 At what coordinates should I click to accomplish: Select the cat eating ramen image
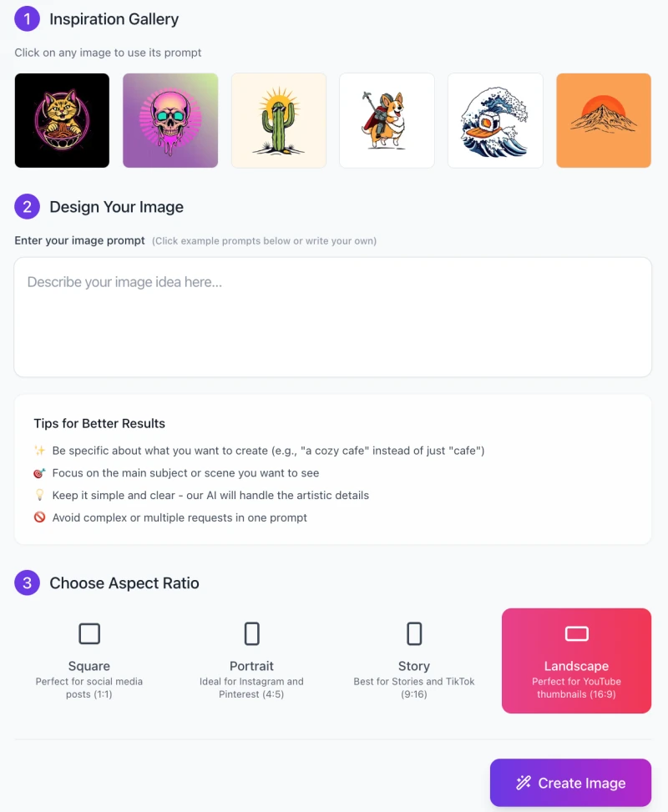coord(62,120)
